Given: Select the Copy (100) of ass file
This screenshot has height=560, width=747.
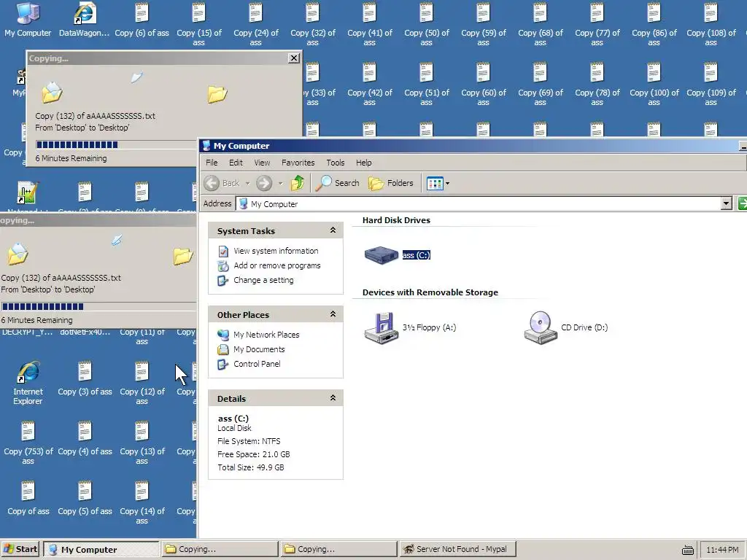Looking at the screenshot, I should coord(654,83).
